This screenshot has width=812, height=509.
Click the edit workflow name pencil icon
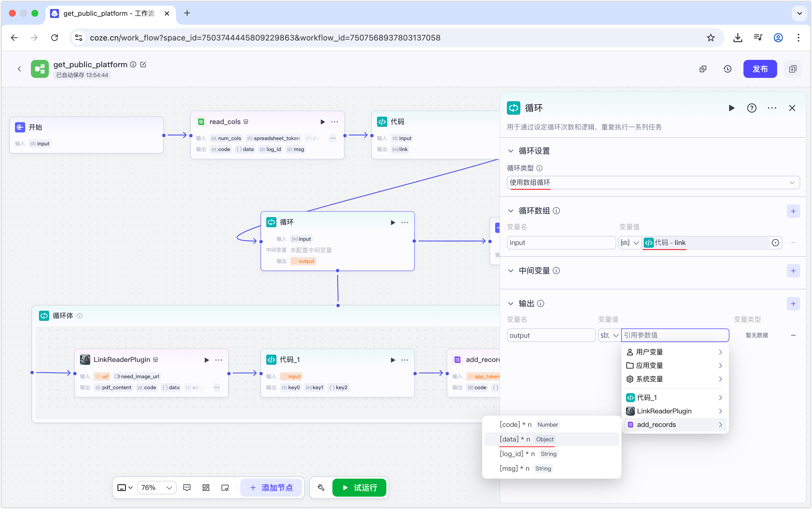click(143, 65)
